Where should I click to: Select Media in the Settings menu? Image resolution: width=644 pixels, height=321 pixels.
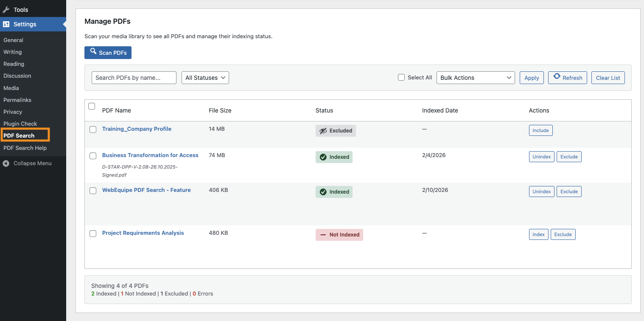[10, 88]
